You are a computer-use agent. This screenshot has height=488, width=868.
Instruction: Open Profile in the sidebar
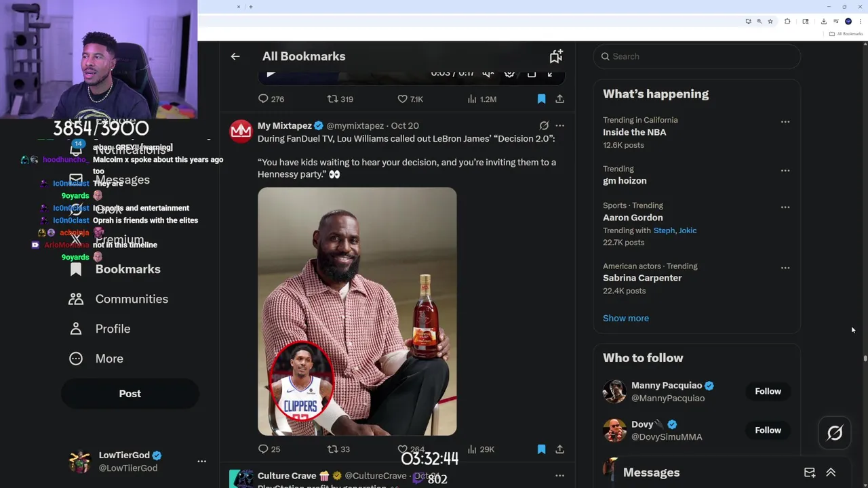pyautogui.click(x=100, y=329)
